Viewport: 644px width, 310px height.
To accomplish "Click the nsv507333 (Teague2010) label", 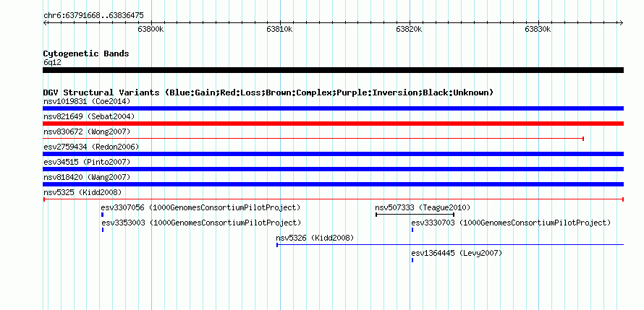I will [x=423, y=207].
